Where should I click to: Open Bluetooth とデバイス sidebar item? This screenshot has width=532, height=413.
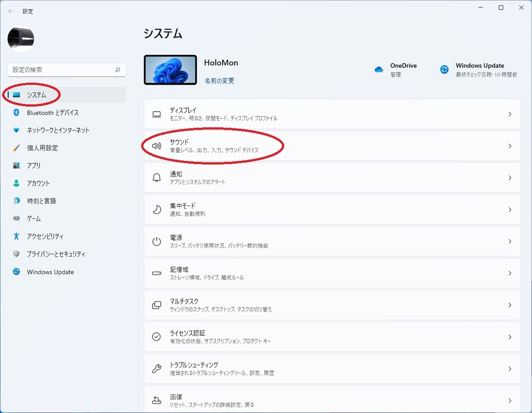pyautogui.click(x=67, y=113)
